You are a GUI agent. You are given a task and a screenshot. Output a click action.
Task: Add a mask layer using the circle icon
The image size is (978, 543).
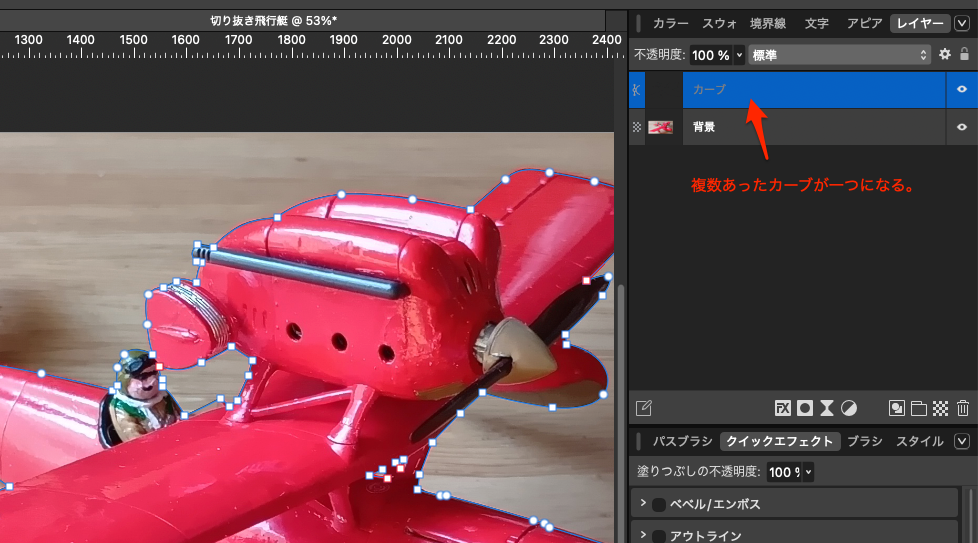pyautogui.click(x=805, y=408)
